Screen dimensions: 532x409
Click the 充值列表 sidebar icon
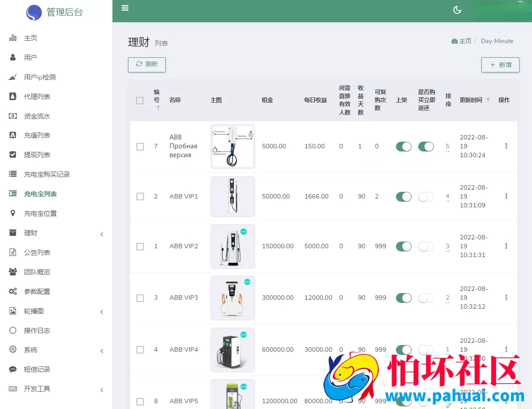(x=12, y=135)
